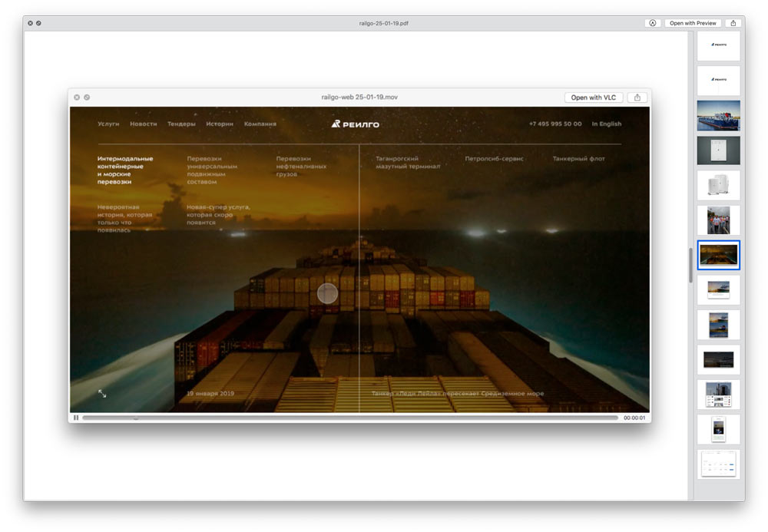
Task: Click the share icon on the pdf window
Action: (734, 23)
